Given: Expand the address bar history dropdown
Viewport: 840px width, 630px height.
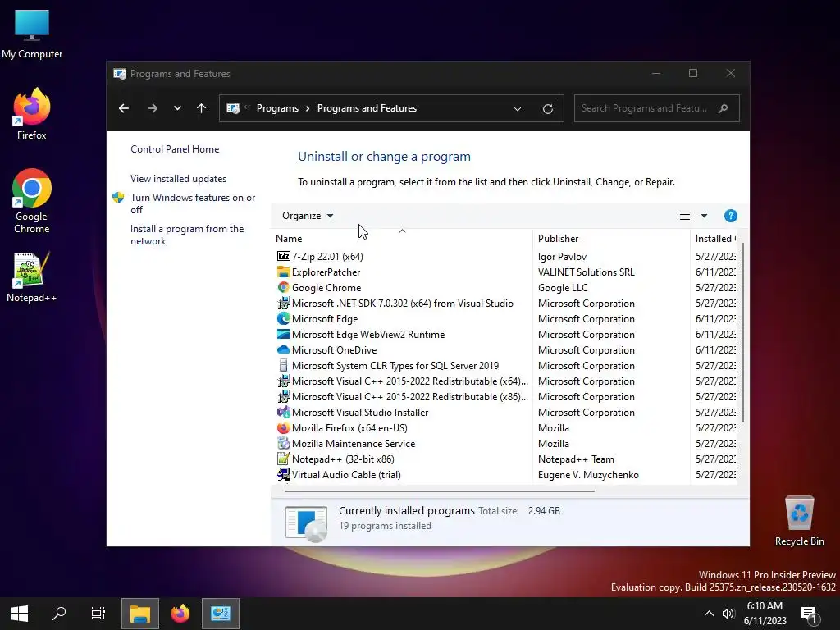Looking at the screenshot, I should pyautogui.click(x=518, y=109).
